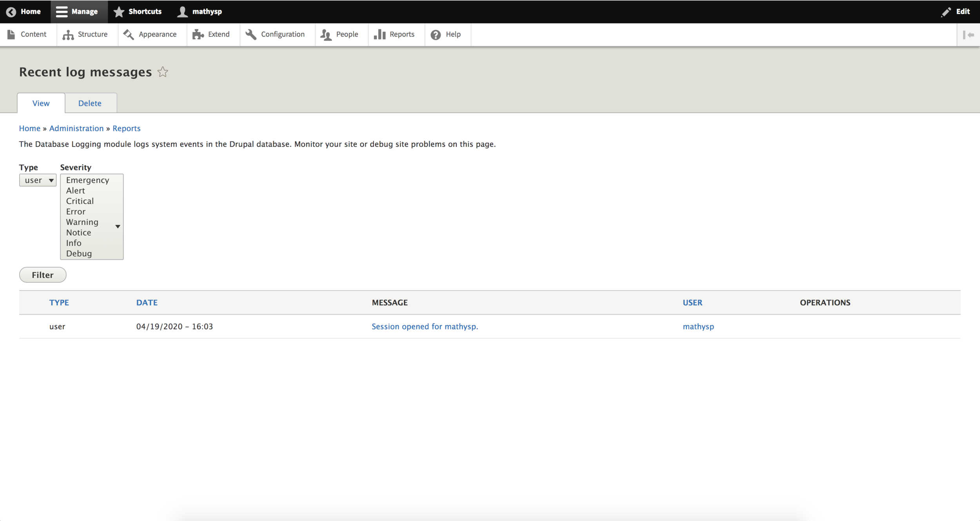980x521 pixels.
Task: Open the Reports menu item
Action: (x=394, y=34)
